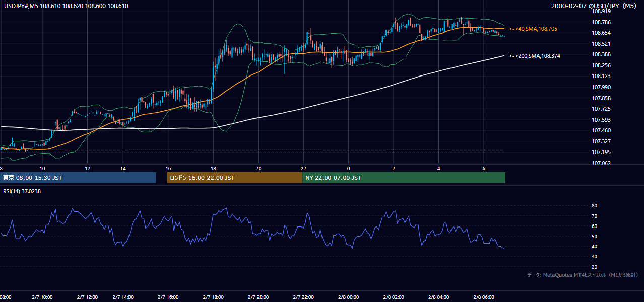Click the chart title 2000-02-07 のUSD/JPY（M5）
This screenshot has height=302, width=644.
pyautogui.click(x=595, y=6)
